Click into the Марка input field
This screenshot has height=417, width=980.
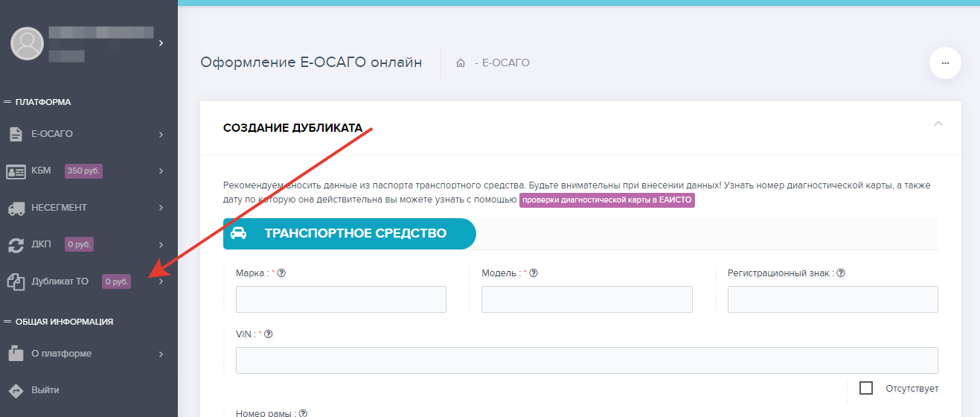point(341,299)
